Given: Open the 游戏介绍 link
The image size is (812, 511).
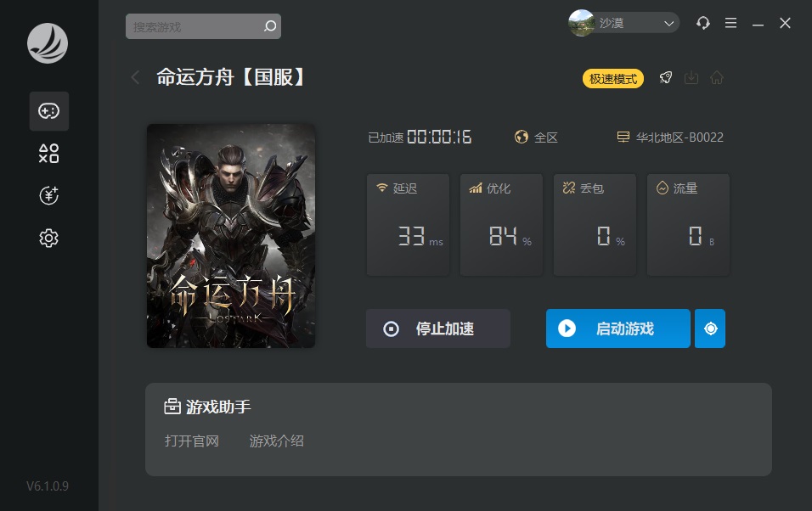Looking at the screenshot, I should (x=277, y=441).
